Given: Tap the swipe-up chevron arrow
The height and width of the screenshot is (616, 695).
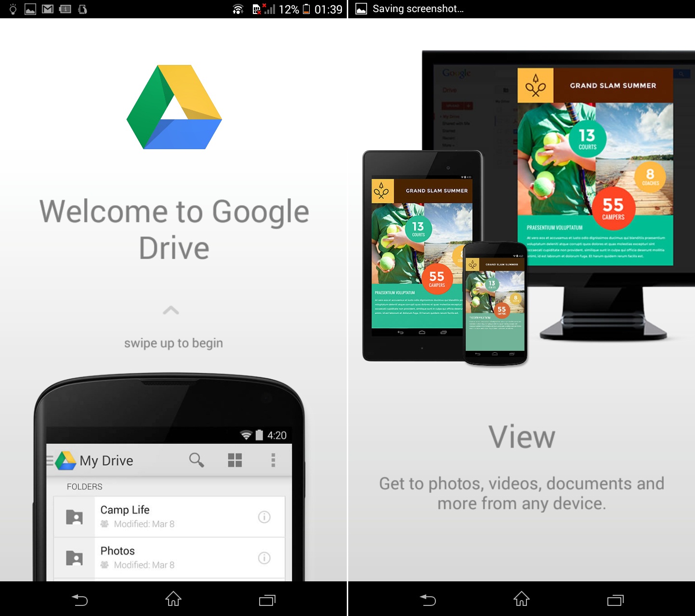Looking at the screenshot, I should point(171,310).
